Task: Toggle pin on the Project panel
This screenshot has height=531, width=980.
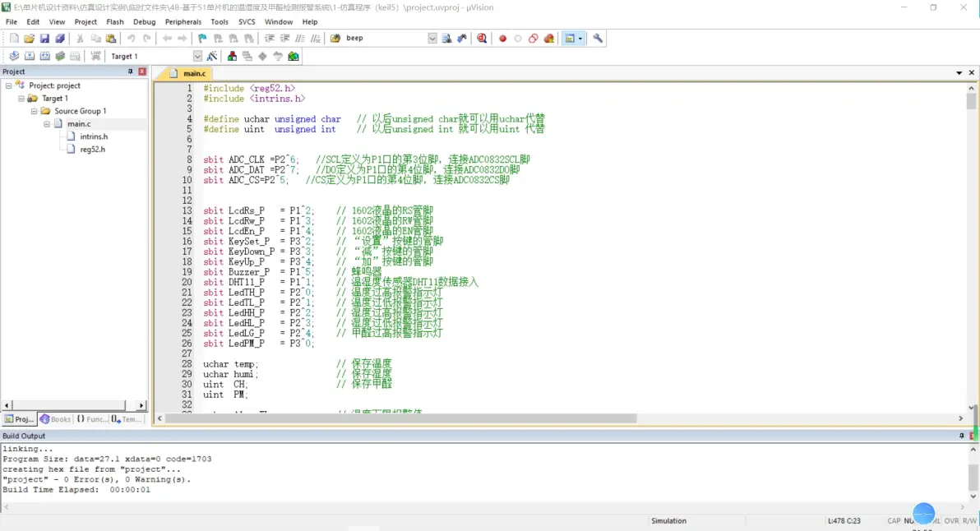Action: [x=130, y=72]
